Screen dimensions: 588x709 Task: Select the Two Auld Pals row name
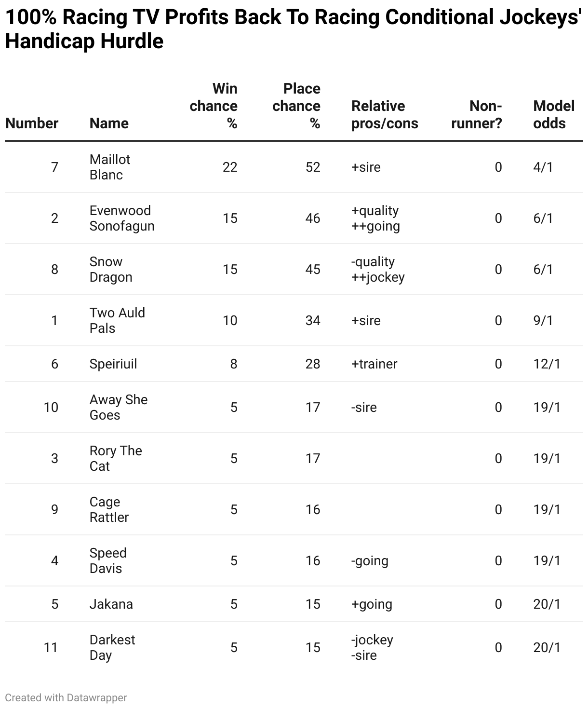click(x=117, y=320)
